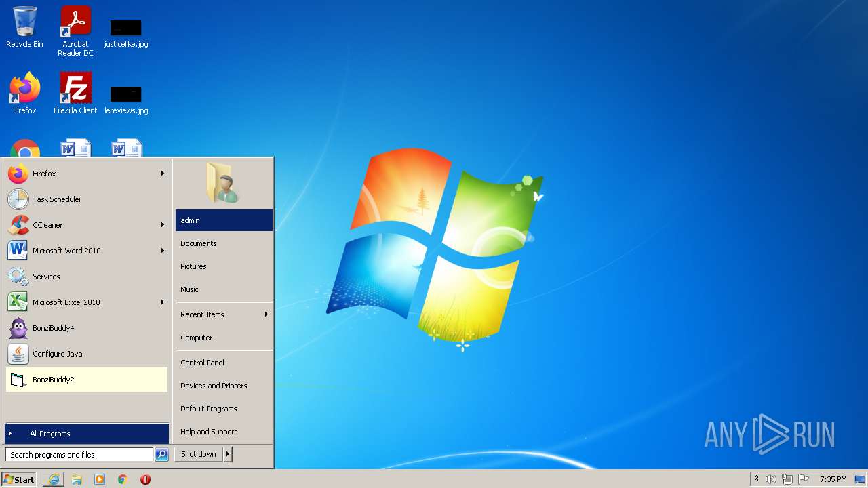
Task: Show All Programs list
Action: click(x=87, y=434)
